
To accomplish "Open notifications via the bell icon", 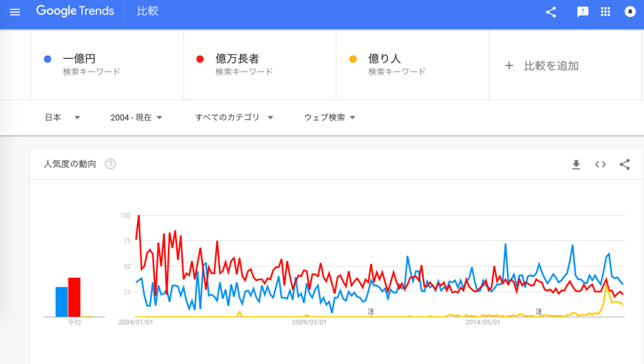I will click(x=631, y=11).
